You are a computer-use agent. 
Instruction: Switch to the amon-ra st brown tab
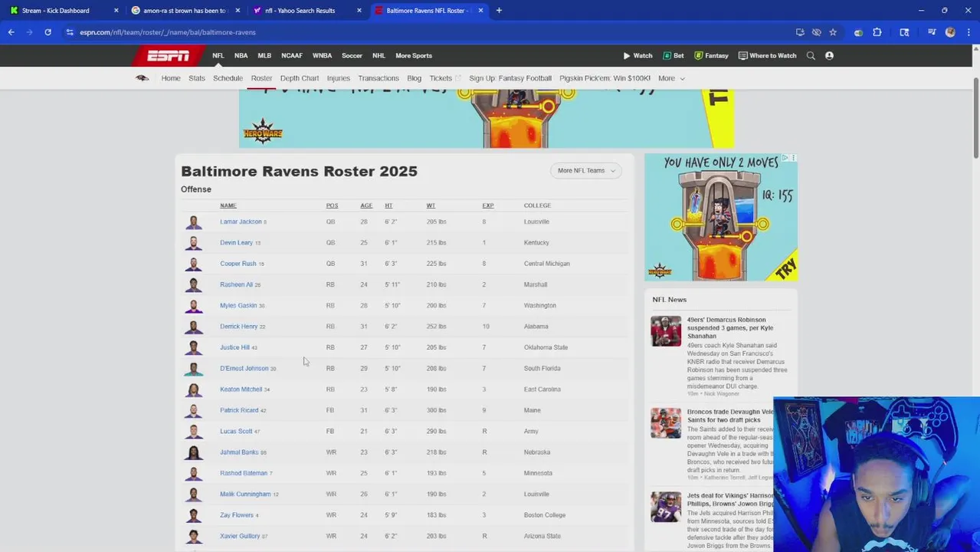pyautogui.click(x=184, y=11)
